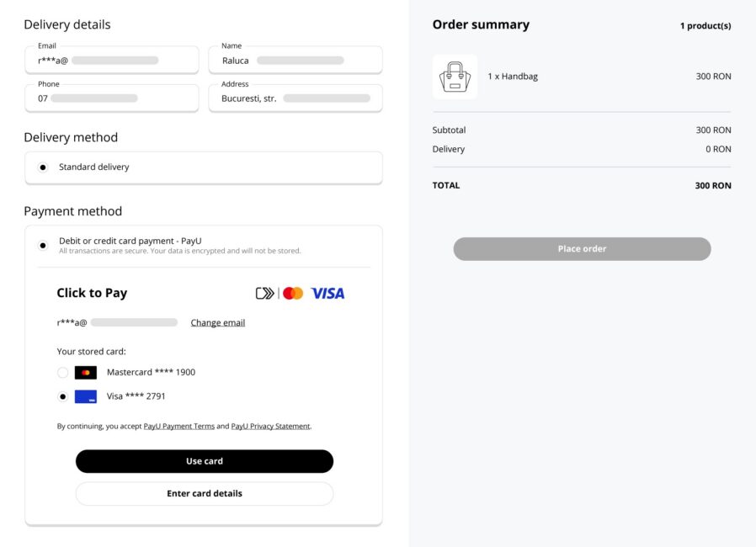The height and width of the screenshot is (547, 756).
Task: Open the PayU Payment Terms link
Action: pyautogui.click(x=178, y=426)
